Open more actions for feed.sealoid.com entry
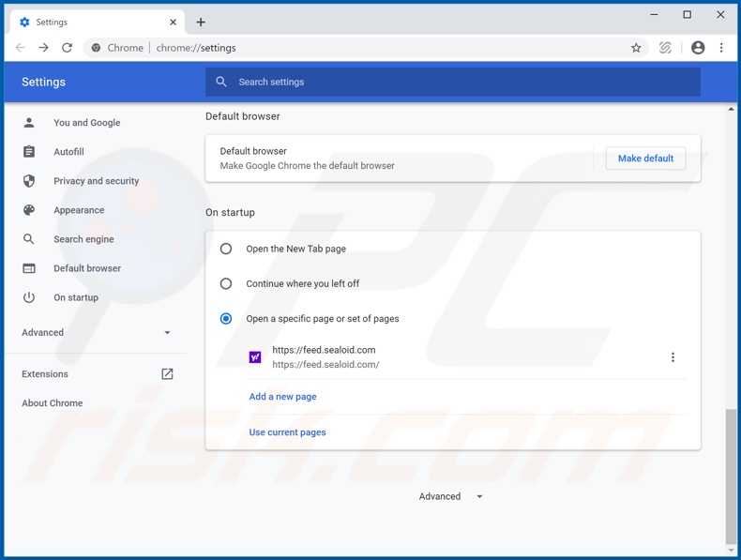 pyautogui.click(x=673, y=357)
